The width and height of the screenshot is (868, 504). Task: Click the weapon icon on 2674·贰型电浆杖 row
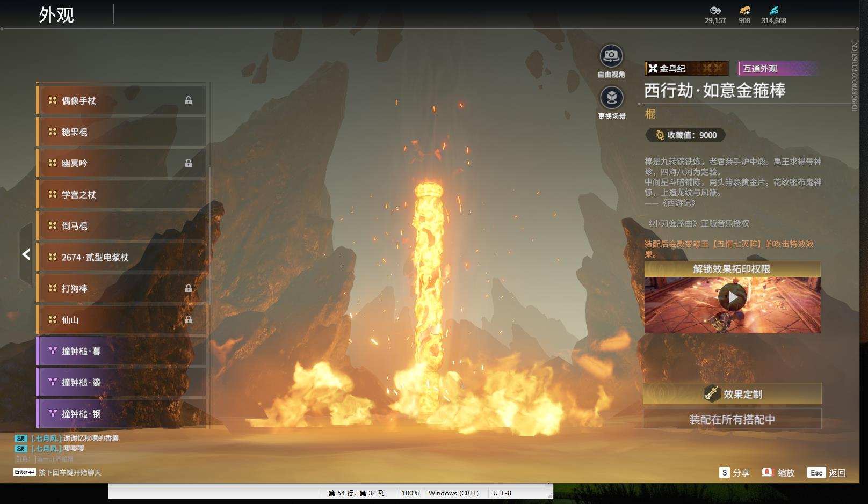click(x=52, y=257)
